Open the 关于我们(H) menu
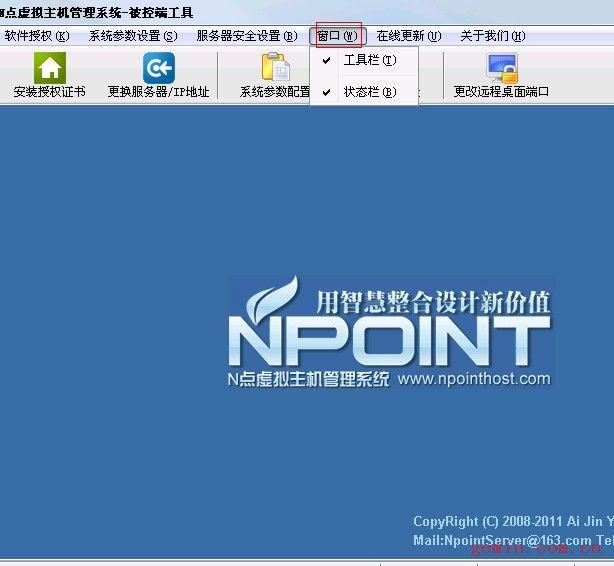The height and width of the screenshot is (566, 614). [493, 36]
